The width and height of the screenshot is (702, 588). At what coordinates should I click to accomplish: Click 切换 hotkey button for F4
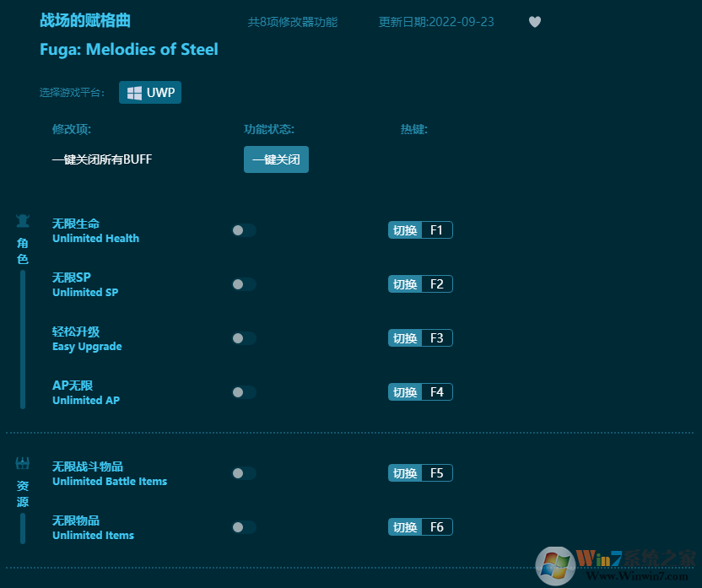click(x=405, y=392)
